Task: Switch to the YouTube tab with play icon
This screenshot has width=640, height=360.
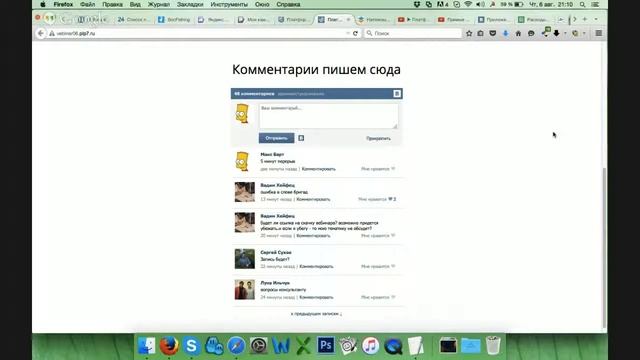Action: coord(414,19)
